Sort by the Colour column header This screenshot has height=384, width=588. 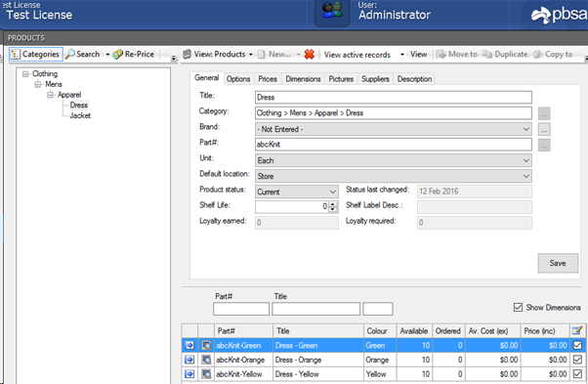[x=380, y=331]
